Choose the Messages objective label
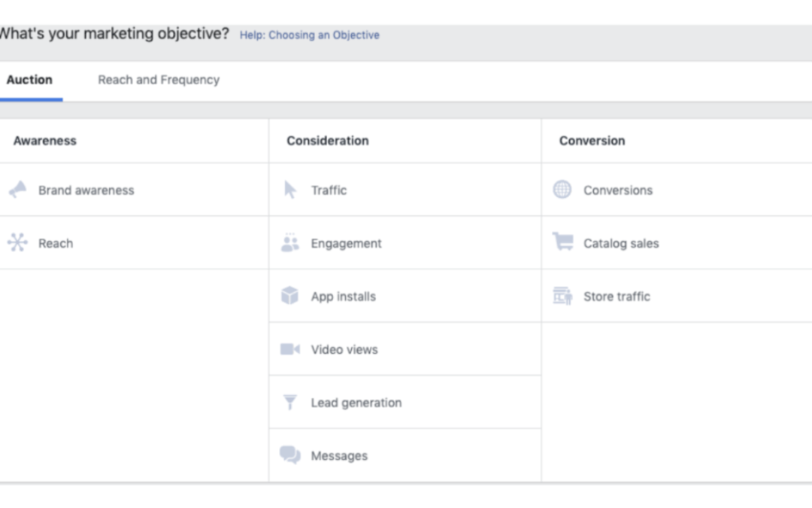 click(339, 455)
